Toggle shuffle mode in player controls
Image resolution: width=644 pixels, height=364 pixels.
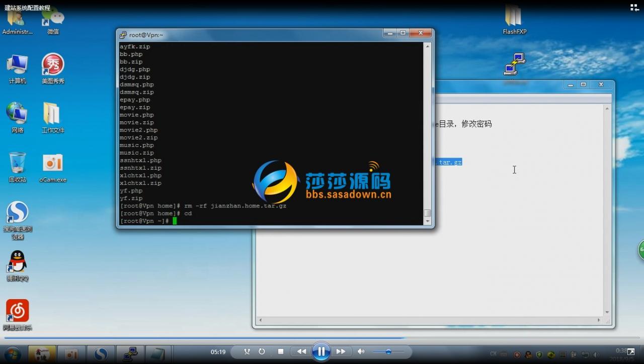click(247, 351)
